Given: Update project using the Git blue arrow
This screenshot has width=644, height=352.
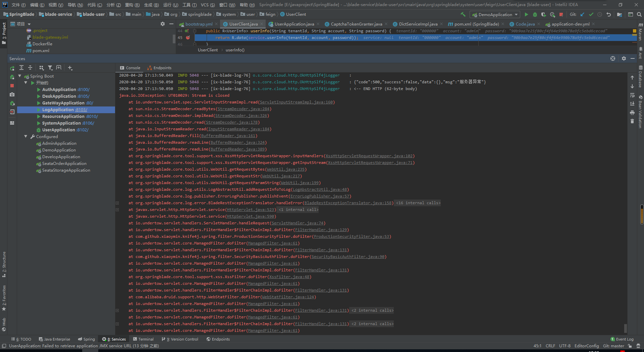Looking at the screenshot, I should click(582, 14).
